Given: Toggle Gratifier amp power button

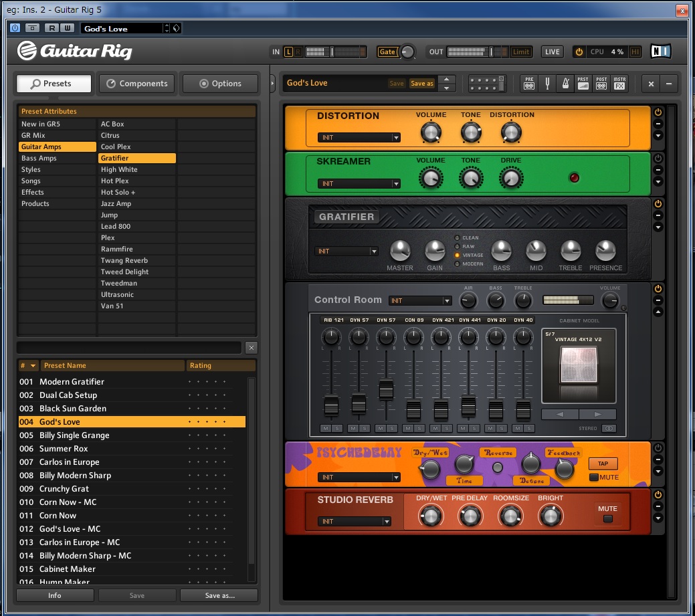Looking at the screenshot, I should click(x=658, y=204).
